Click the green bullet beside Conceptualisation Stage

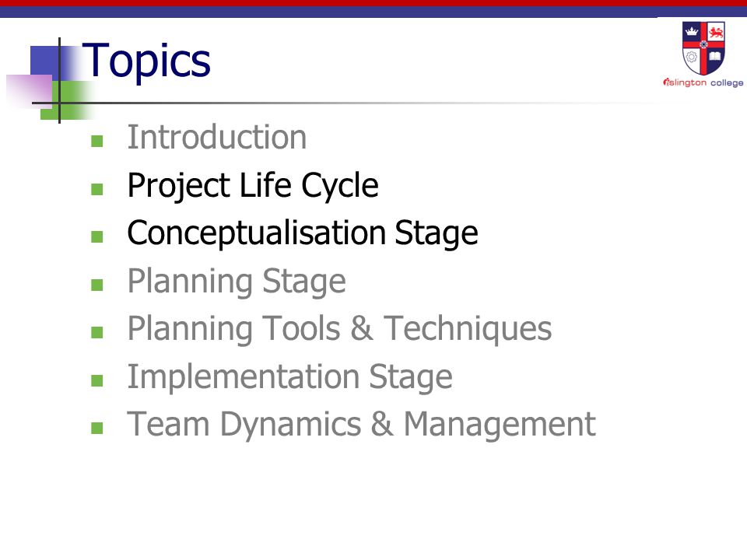97,236
